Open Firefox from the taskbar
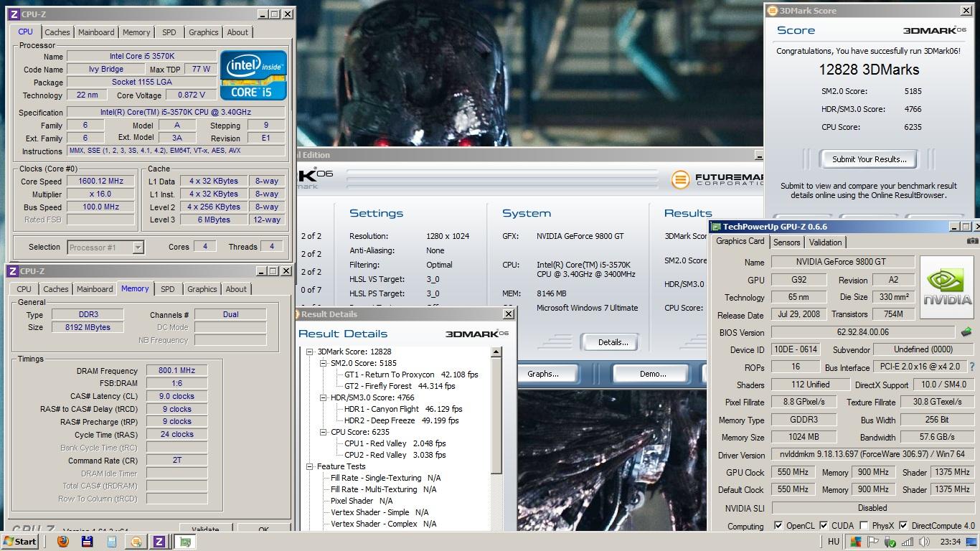 coord(63,542)
